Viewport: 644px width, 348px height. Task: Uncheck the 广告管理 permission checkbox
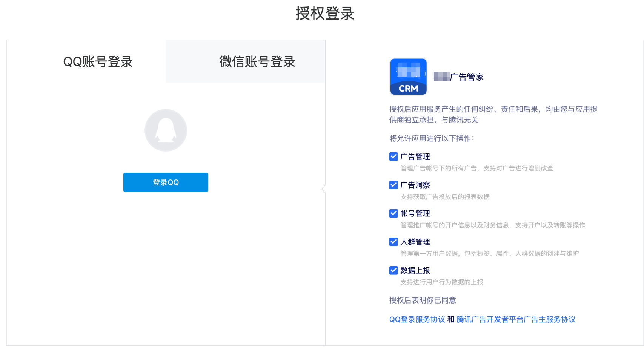pos(393,156)
